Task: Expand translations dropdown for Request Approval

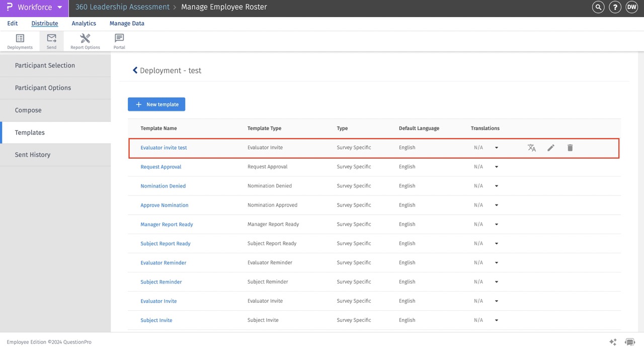Action: pos(496,167)
